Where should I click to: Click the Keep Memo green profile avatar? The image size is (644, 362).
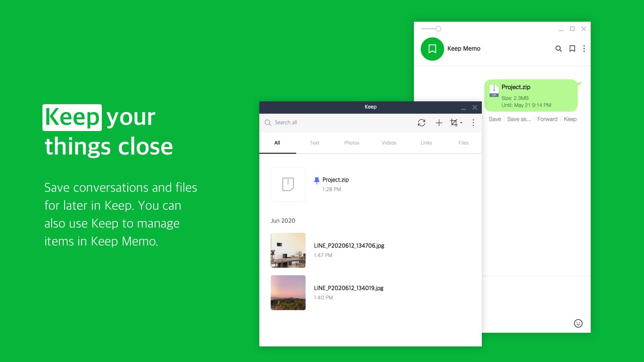coord(432,49)
